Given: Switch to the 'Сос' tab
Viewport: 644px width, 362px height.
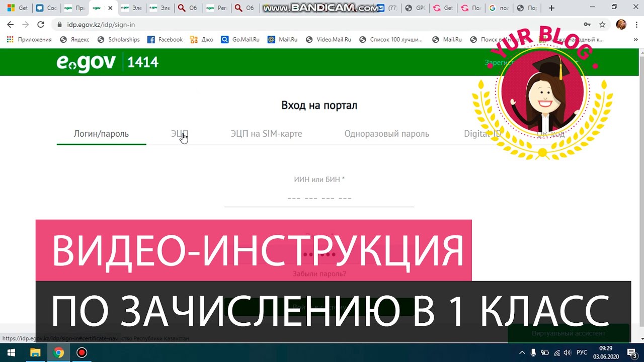Looking at the screenshot, I should coord(46,8).
